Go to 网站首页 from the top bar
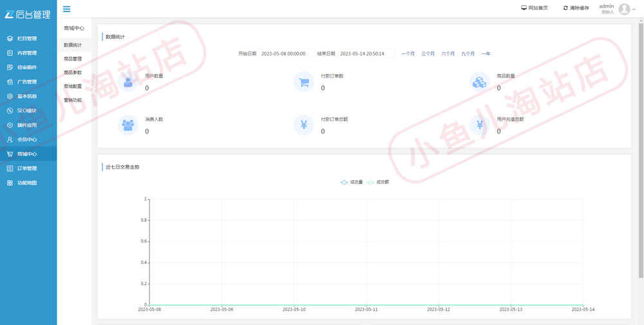The image size is (644, 325). pyautogui.click(x=535, y=8)
